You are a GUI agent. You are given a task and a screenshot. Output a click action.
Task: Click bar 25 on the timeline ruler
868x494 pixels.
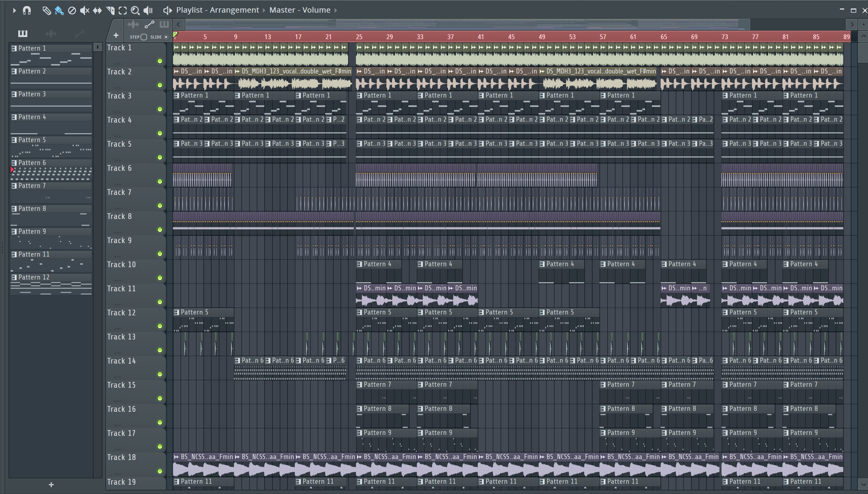[359, 37]
